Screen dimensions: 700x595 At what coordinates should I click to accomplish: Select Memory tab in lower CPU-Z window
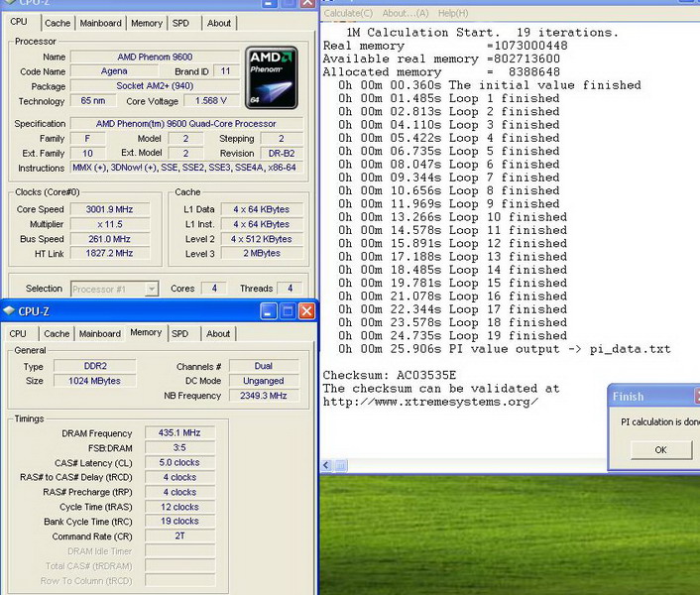[146, 332]
